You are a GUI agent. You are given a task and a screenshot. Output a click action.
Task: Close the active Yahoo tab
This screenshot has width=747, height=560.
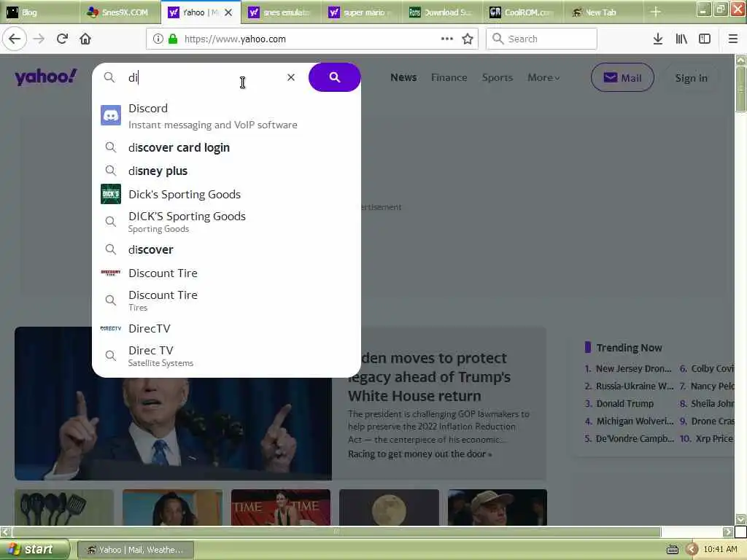click(228, 12)
